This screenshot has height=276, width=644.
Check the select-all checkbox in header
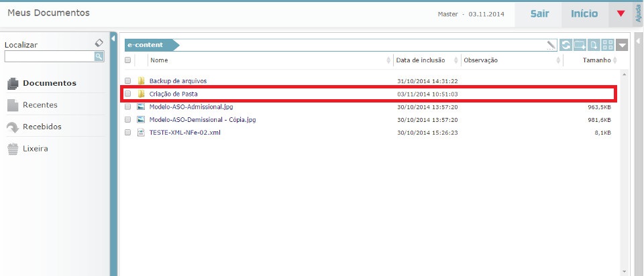click(x=127, y=60)
